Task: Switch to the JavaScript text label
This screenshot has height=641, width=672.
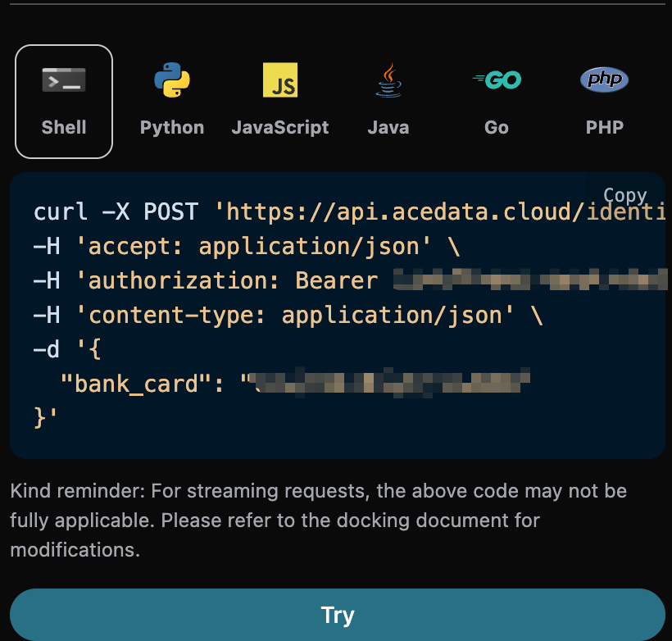Action: [x=280, y=127]
